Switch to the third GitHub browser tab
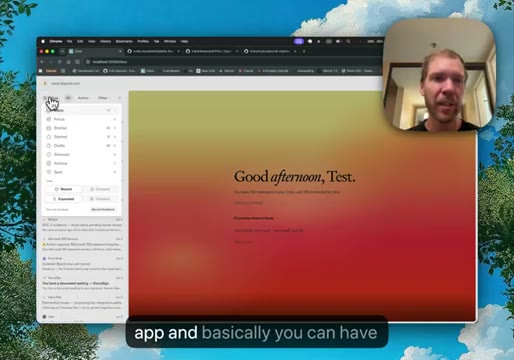The height and width of the screenshot is (360, 514). tap(270, 51)
